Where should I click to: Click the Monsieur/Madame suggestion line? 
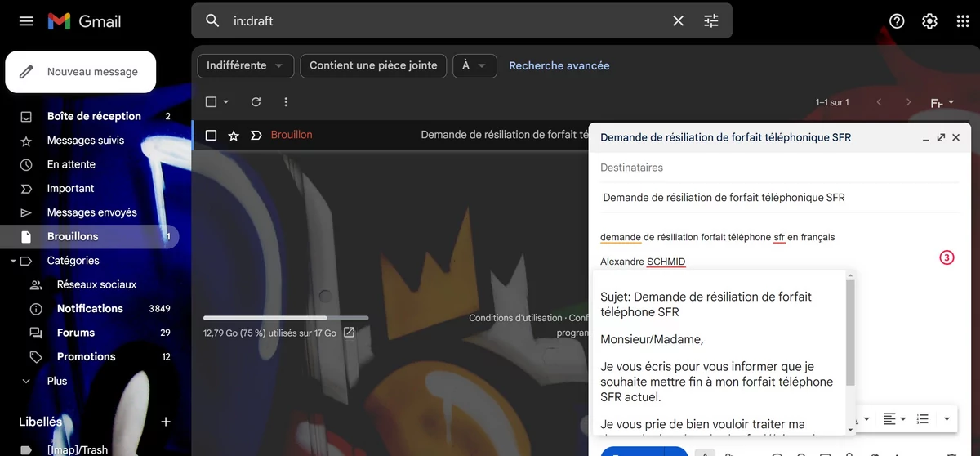coord(652,339)
